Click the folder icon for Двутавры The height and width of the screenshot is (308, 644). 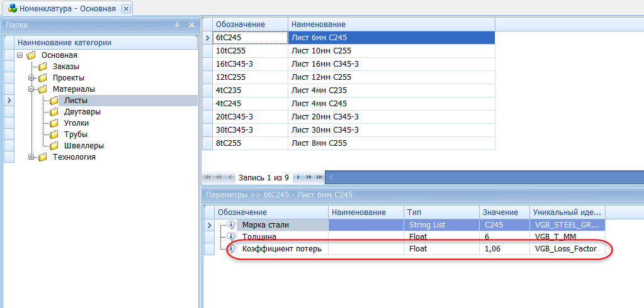coord(54,112)
